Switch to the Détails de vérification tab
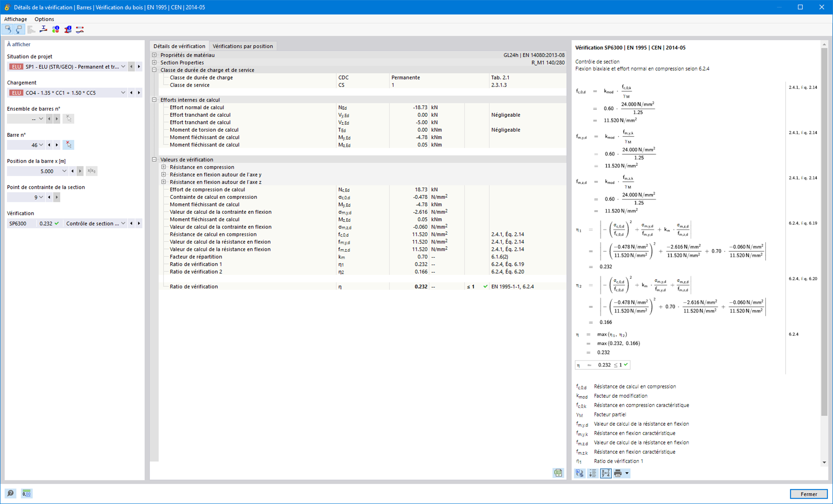This screenshot has width=833, height=504. pos(179,46)
